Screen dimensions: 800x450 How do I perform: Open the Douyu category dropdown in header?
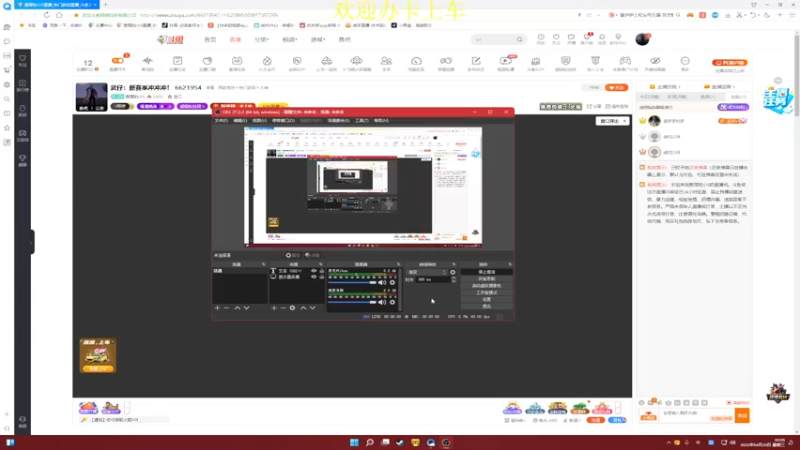(262, 39)
